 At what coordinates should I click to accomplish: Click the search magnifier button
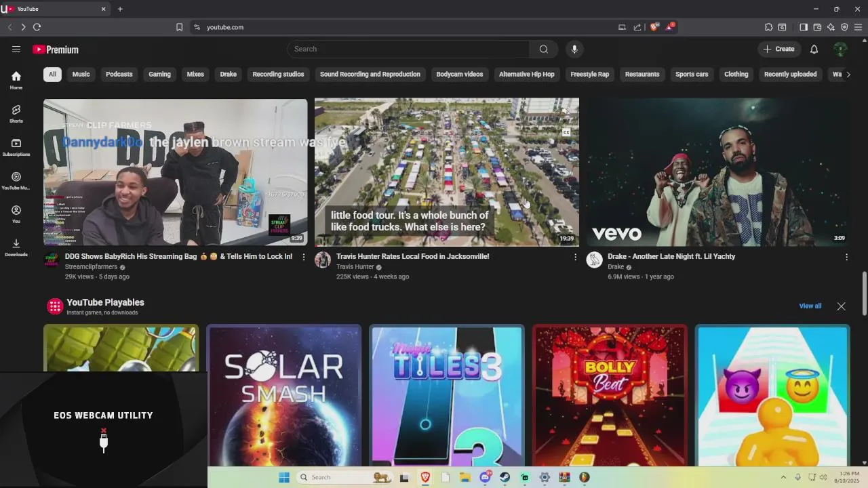coord(544,49)
